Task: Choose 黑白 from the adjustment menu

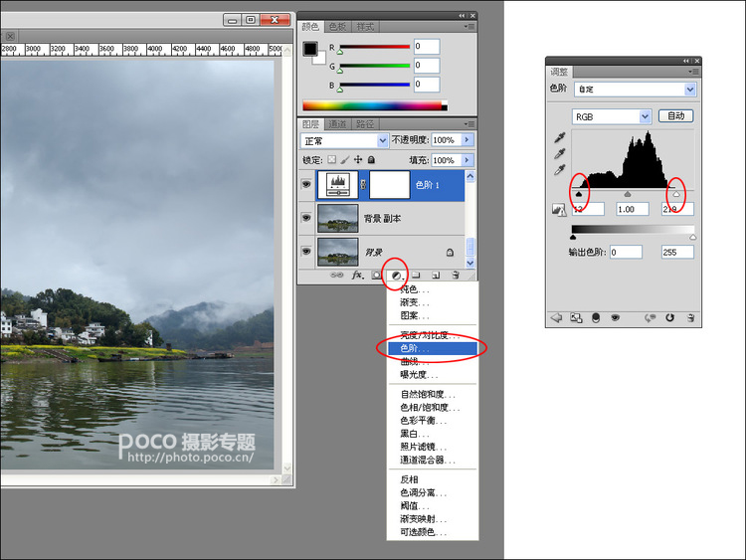Action: 433,434
